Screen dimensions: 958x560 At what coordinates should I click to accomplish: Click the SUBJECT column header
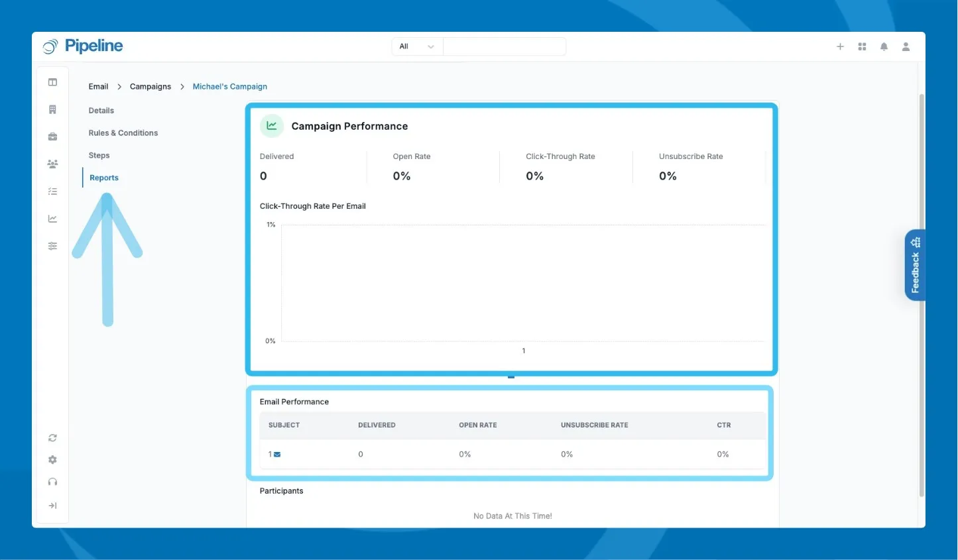[284, 425]
